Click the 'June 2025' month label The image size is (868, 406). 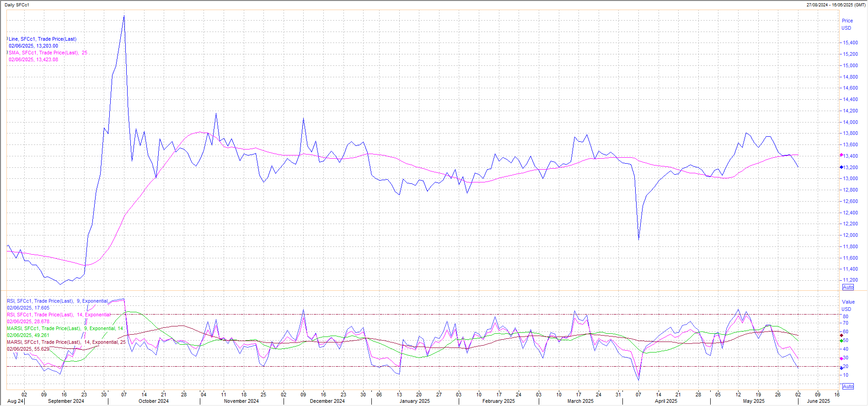819,401
